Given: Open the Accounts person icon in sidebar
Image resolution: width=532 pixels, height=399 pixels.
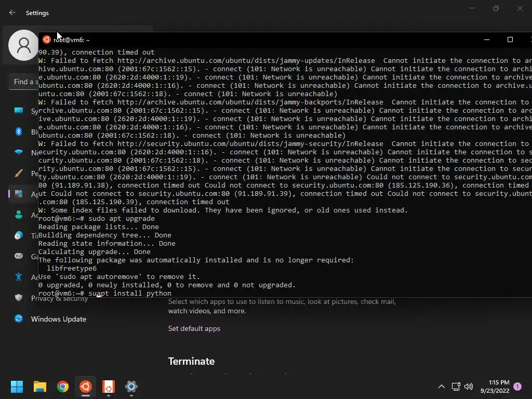Looking at the screenshot, I should 19,215.
